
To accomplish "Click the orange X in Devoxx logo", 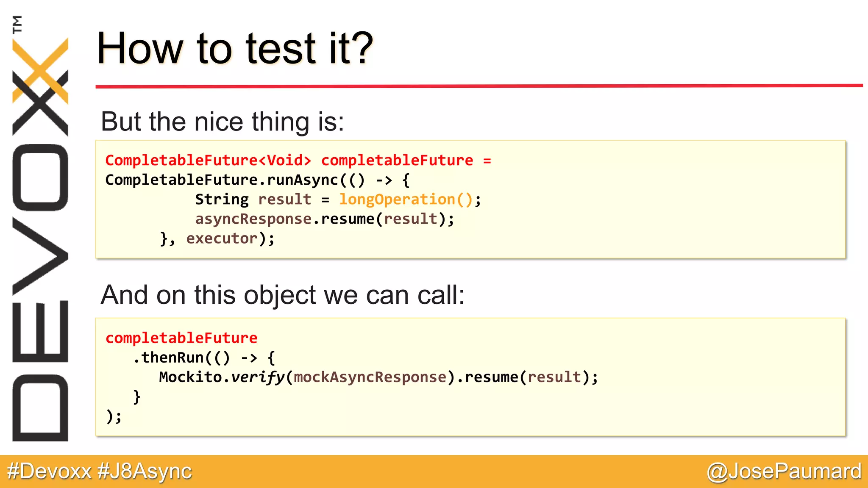I will (x=40, y=71).
